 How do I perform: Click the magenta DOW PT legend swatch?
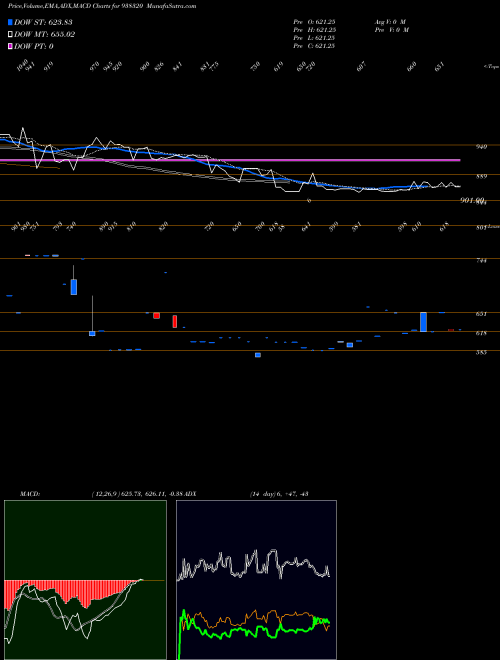coord(10,46)
